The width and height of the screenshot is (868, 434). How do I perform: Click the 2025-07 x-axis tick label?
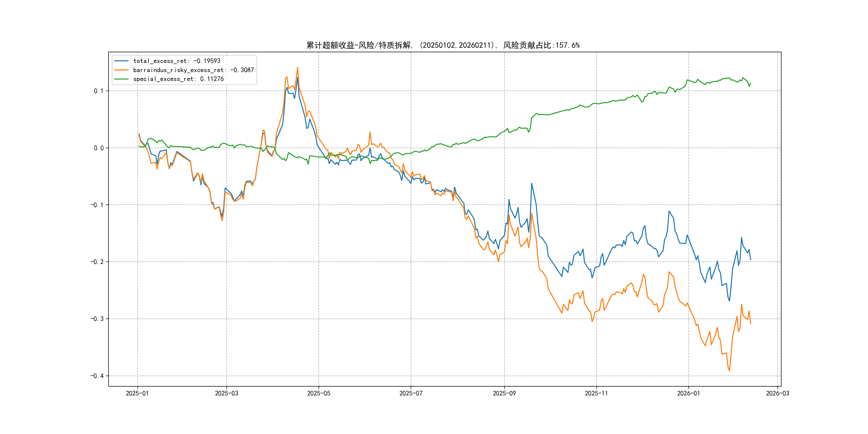(411, 393)
